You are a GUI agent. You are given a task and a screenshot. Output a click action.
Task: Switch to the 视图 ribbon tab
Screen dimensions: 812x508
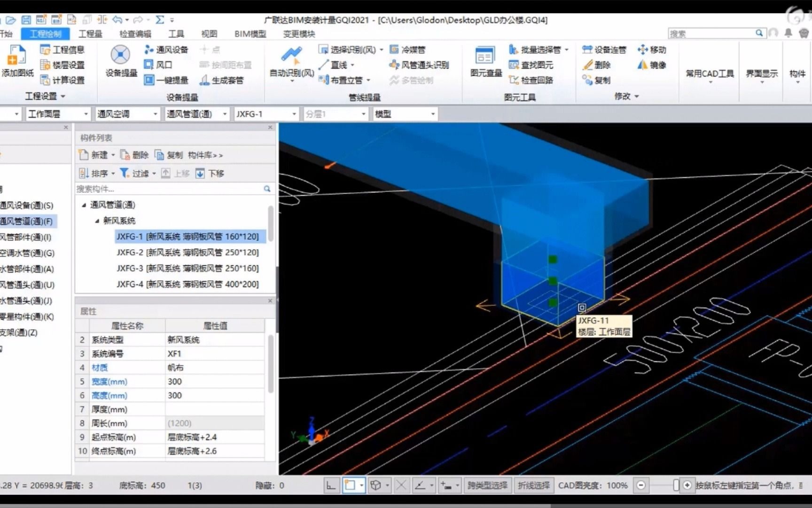point(209,34)
